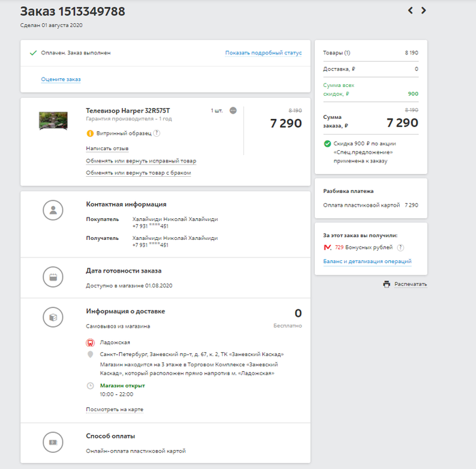The image size is (476, 469).
Task: Click the contact person icon
Action: (x=53, y=210)
